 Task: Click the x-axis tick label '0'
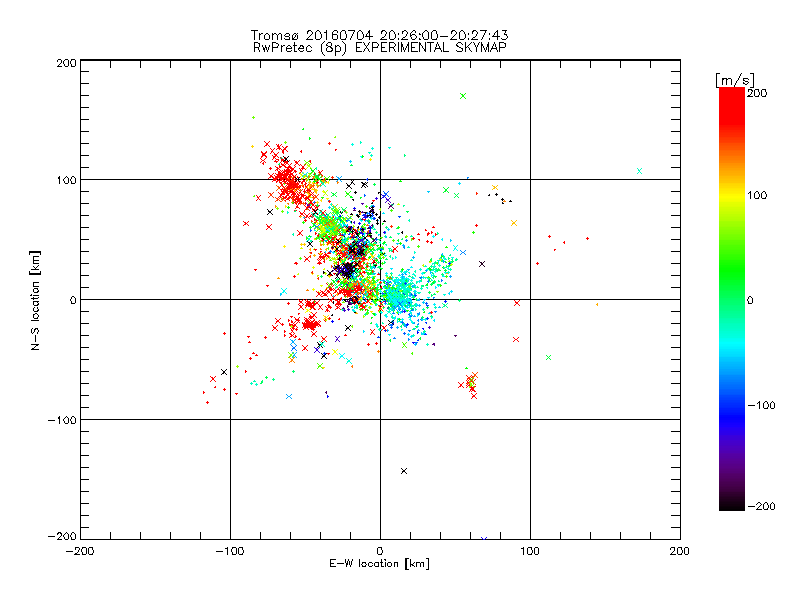point(380,552)
